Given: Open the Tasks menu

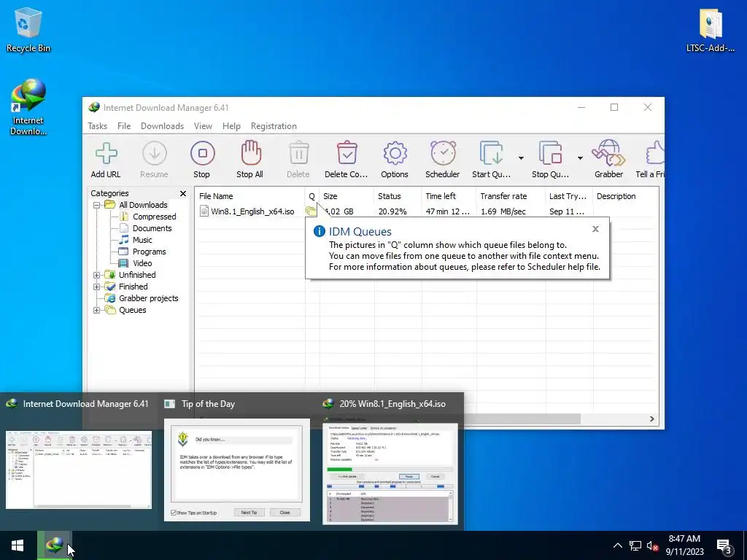Looking at the screenshot, I should pyautogui.click(x=97, y=126).
